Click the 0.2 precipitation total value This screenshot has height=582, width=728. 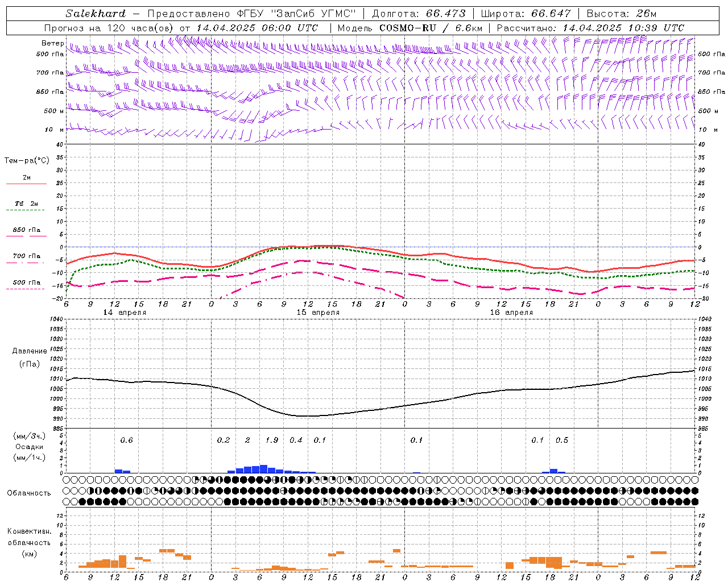[x=224, y=440]
